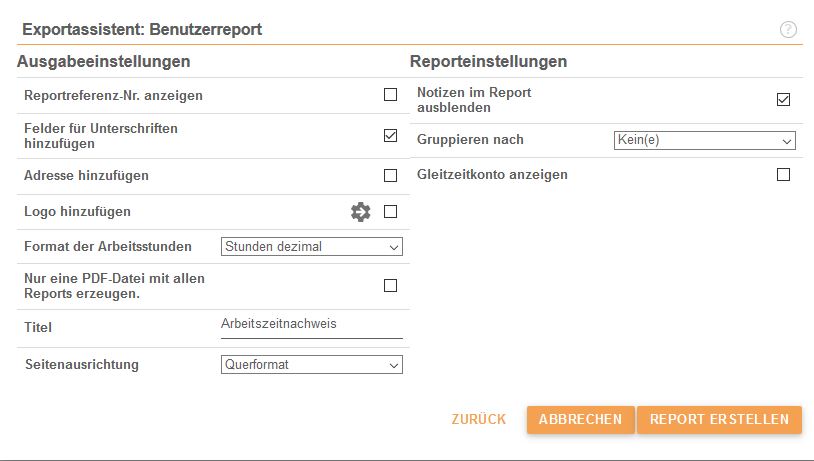Click the ABBRECHEN button

[x=580, y=419]
